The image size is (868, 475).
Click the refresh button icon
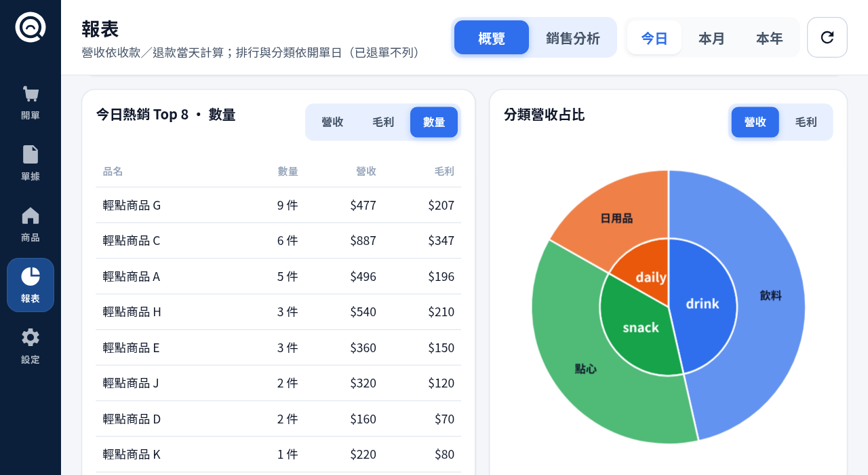827,37
